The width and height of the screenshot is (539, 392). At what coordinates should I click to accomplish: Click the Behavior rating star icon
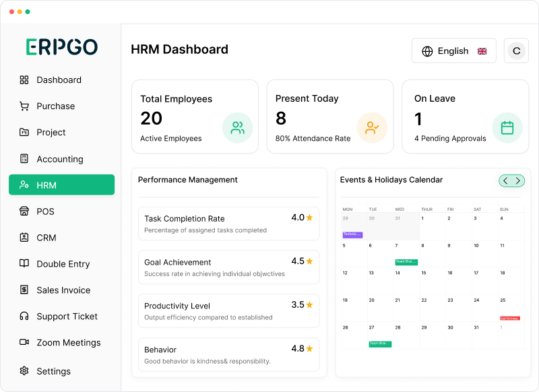tap(309, 349)
